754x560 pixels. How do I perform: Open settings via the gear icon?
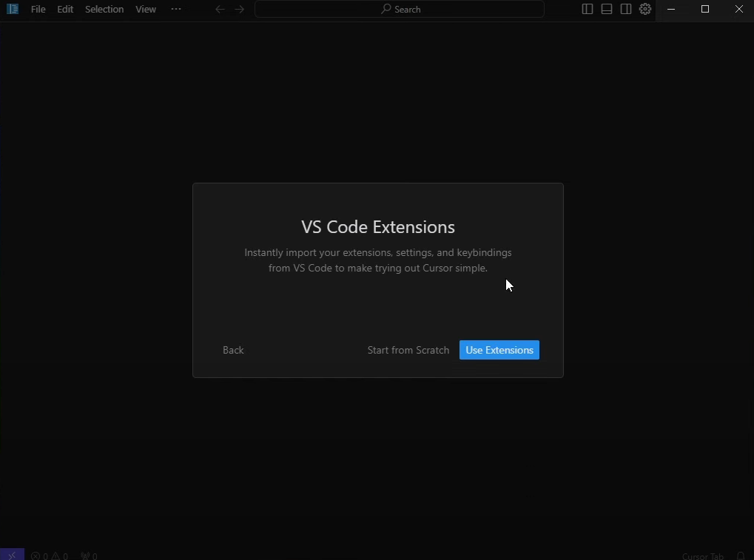pos(645,9)
